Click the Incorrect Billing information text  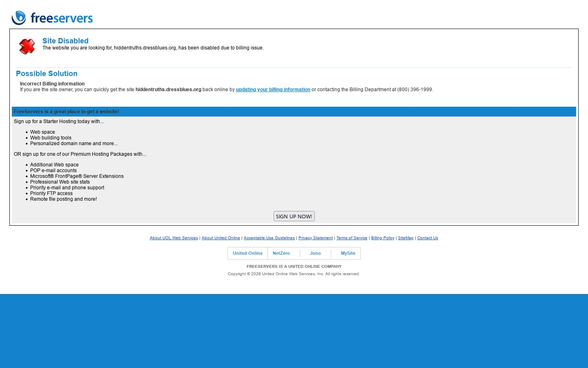tap(52, 84)
